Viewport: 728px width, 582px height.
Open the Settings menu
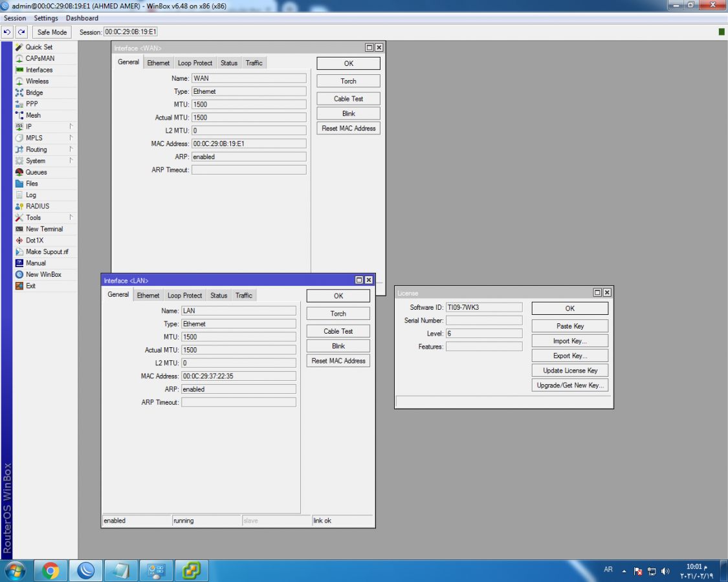[x=46, y=18]
